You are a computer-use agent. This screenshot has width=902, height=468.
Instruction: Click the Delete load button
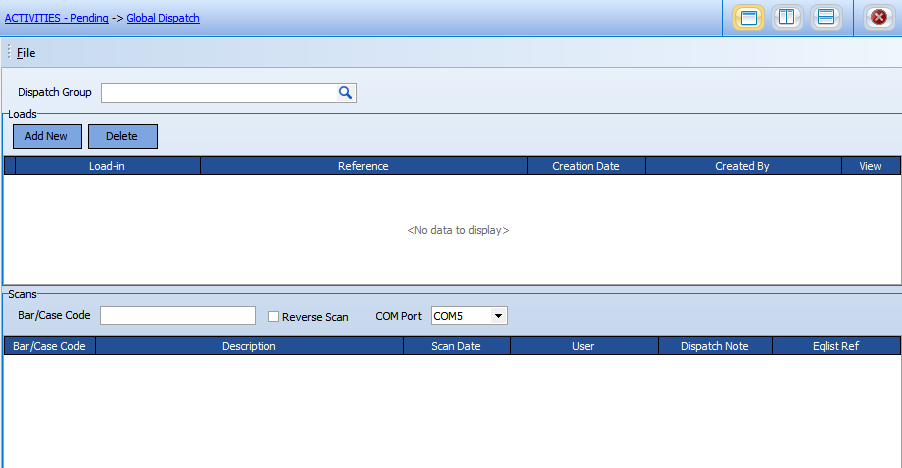click(x=122, y=136)
